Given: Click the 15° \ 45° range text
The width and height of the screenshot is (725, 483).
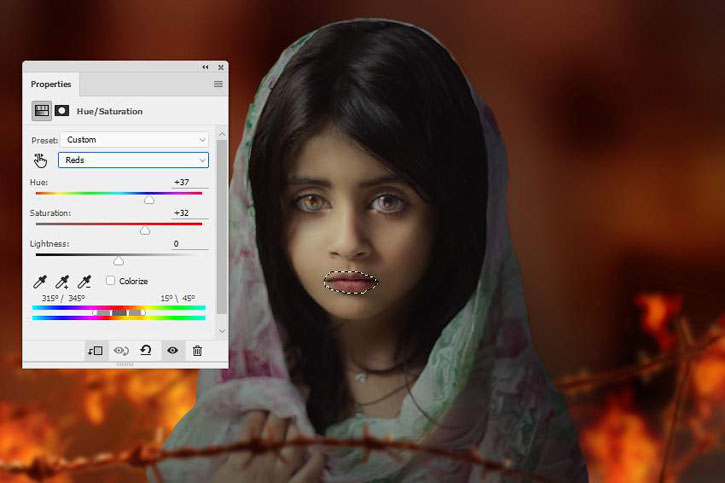Looking at the screenshot, I should point(178,298).
